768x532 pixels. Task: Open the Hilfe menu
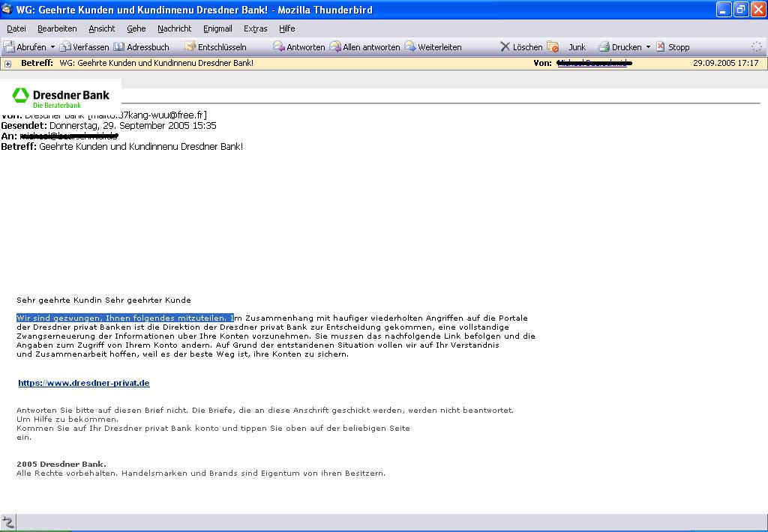[286, 28]
